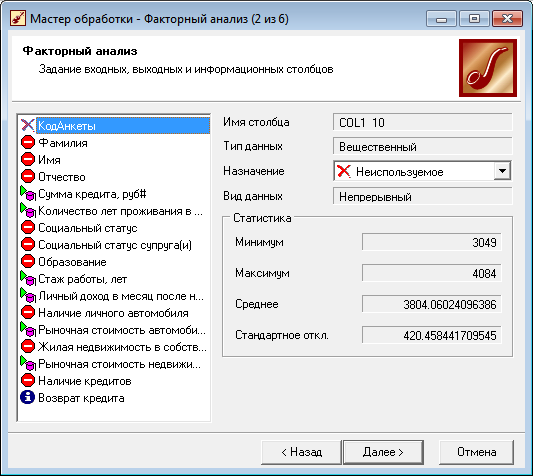Open the Назначение dropdown arrow
This screenshot has height=476, width=533.
tap(502, 171)
